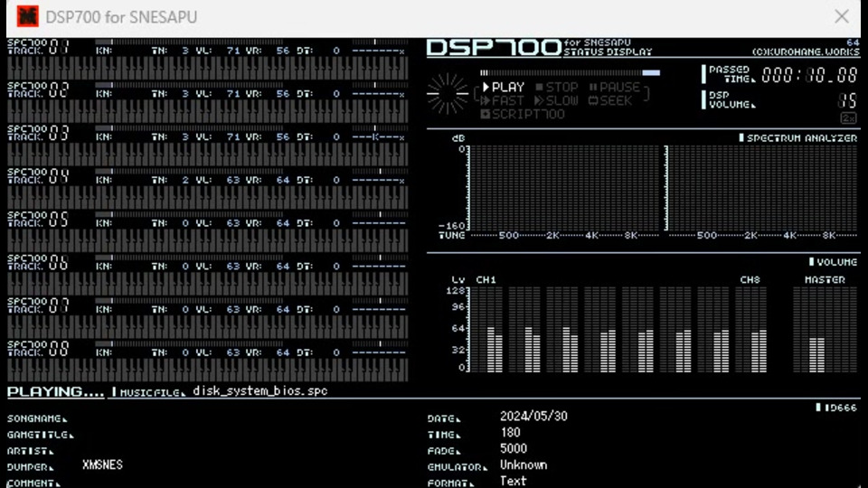Click the 2x boost icon

click(848, 117)
